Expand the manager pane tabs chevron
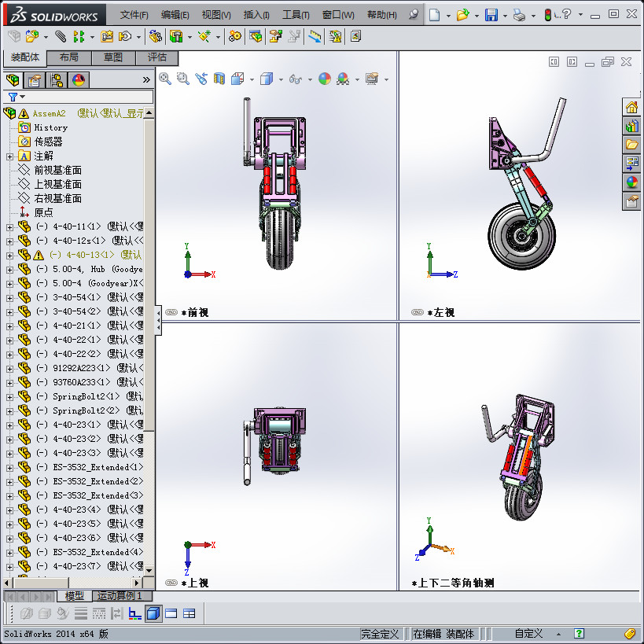The height and width of the screenshot is (644, 644). coord(146,79)
